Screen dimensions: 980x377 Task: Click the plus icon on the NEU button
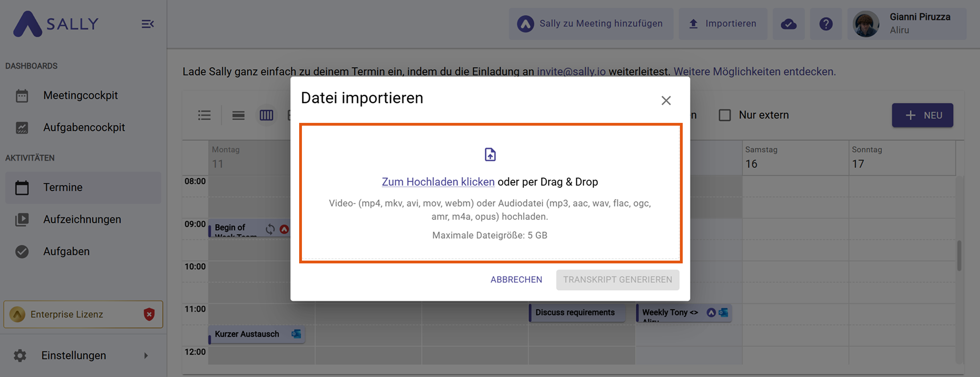point(910,115)
